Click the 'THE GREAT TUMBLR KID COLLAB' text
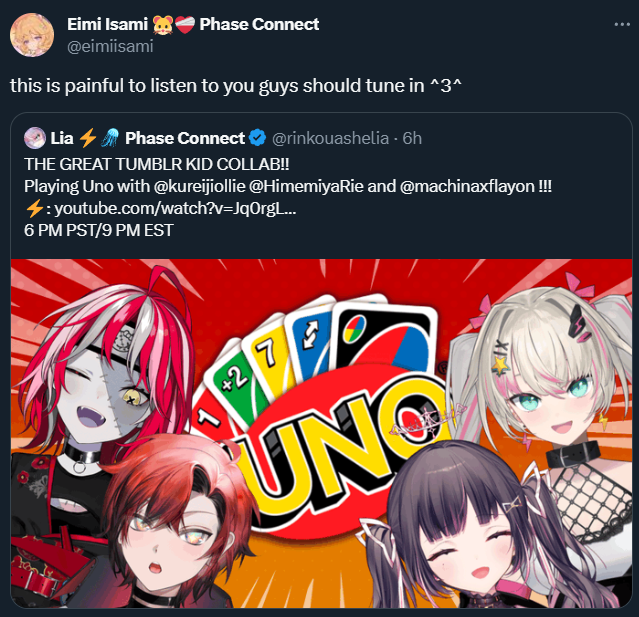Viewport: 639px width, 617px height. [x=157, y=164]
